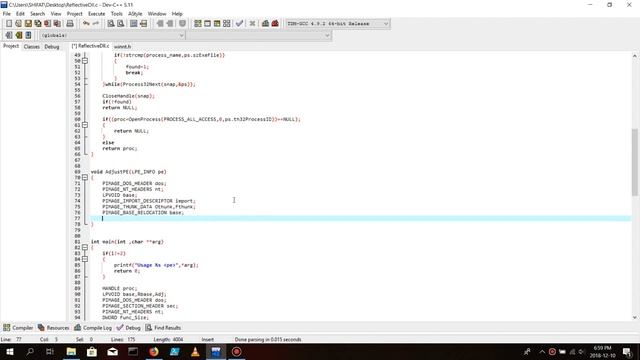Screen dimensions: 640x360
Task: Open the Search menu
Action: (38, 13)
